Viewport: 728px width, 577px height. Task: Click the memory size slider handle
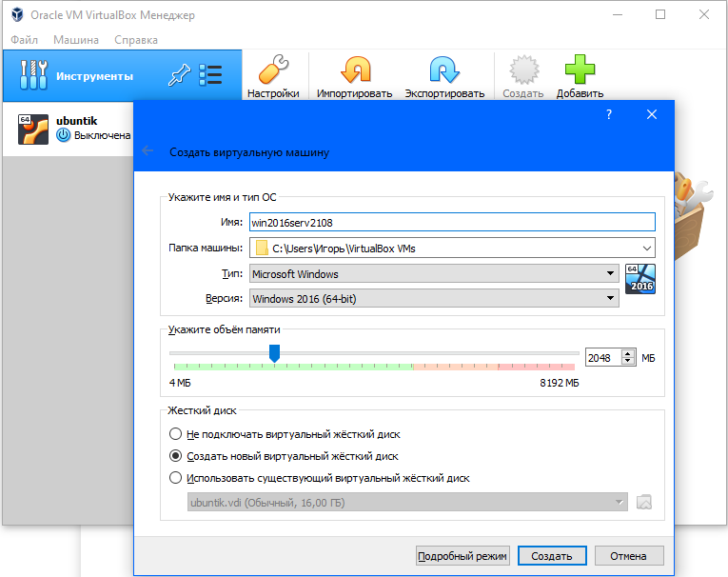[x=274, y=353]
